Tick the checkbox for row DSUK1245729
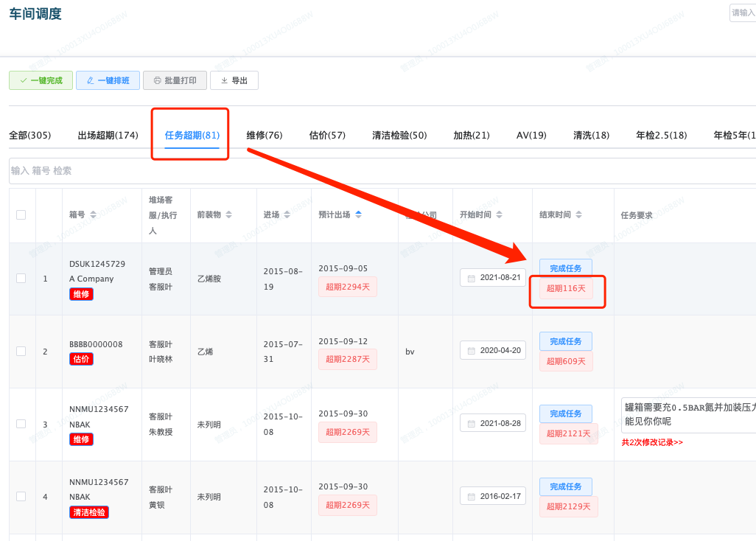The image size is (756, 541). [x=21, y=278]
